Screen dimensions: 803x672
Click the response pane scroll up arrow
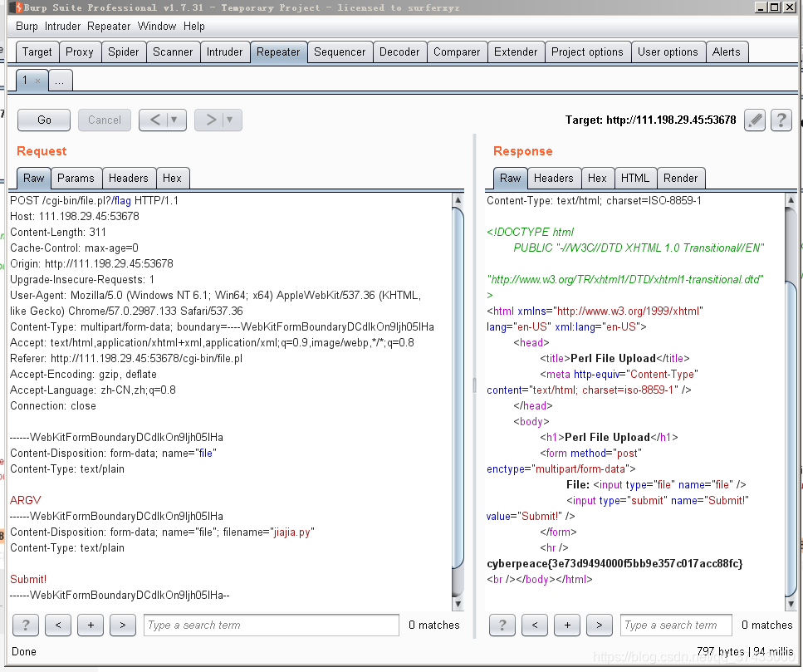[791, 199]
